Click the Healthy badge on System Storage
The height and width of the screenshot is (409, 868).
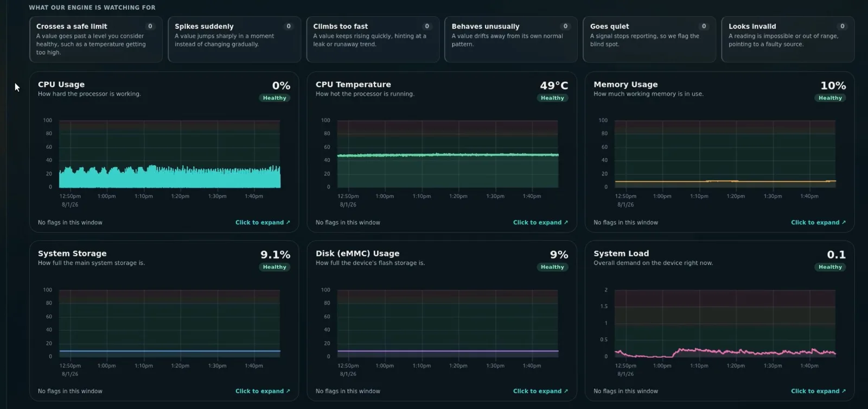click(x=275, y=267)
